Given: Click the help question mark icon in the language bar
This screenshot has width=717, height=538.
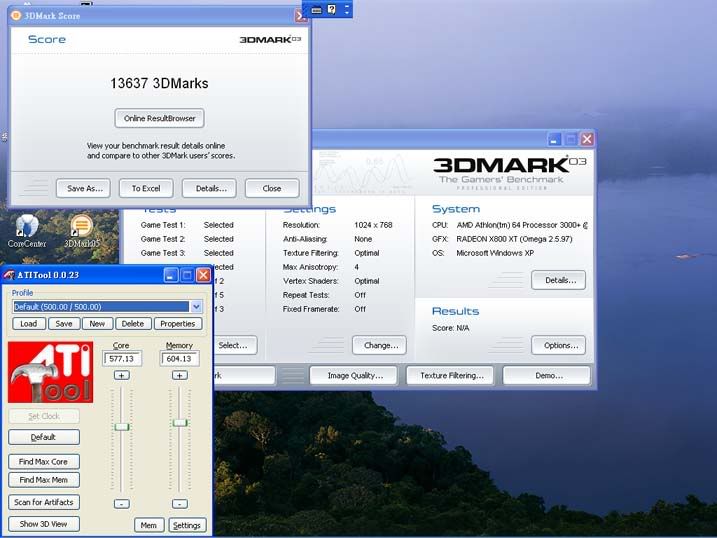Looking at the screenshot, I should [332, 9].
